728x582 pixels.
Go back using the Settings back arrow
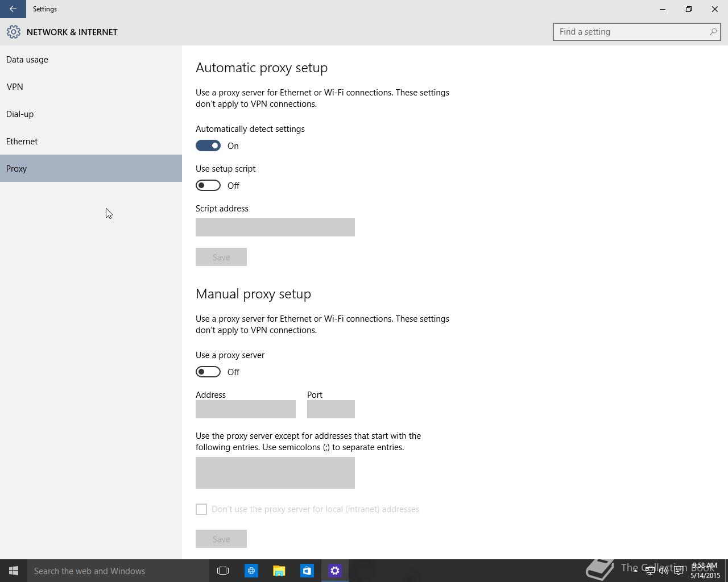(x=13, y=9)
